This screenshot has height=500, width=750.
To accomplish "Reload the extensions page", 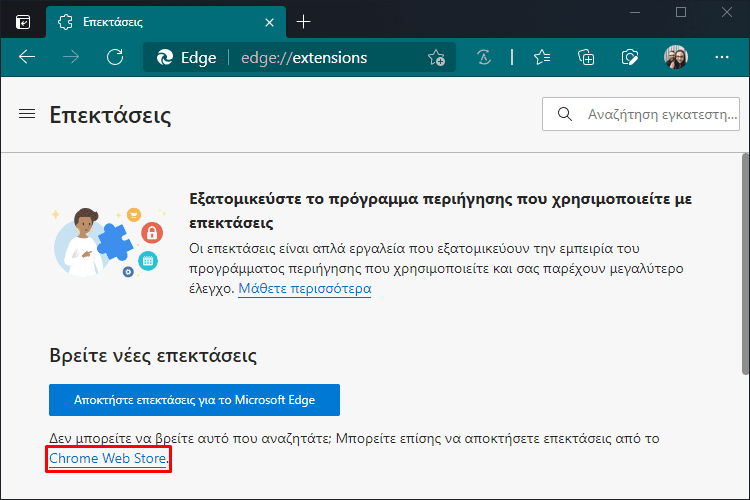I will pos(115,57).
